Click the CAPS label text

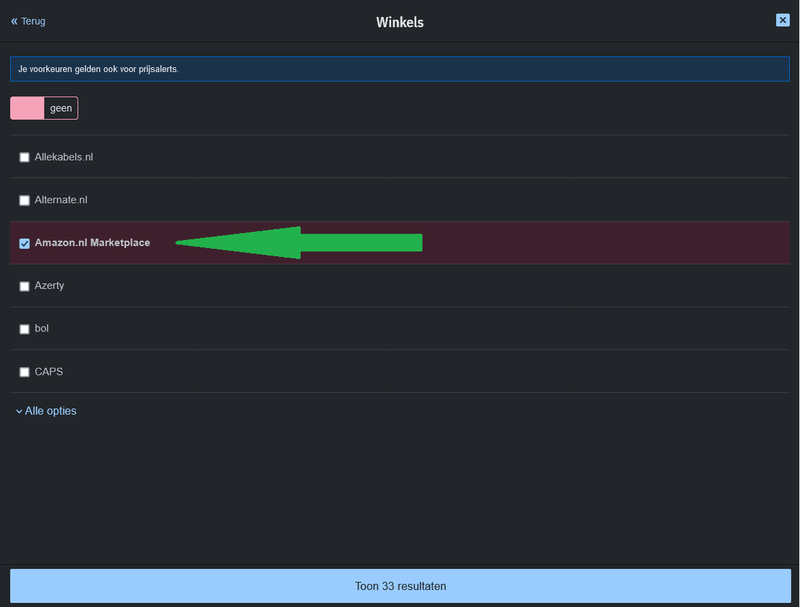pos(49,371)
